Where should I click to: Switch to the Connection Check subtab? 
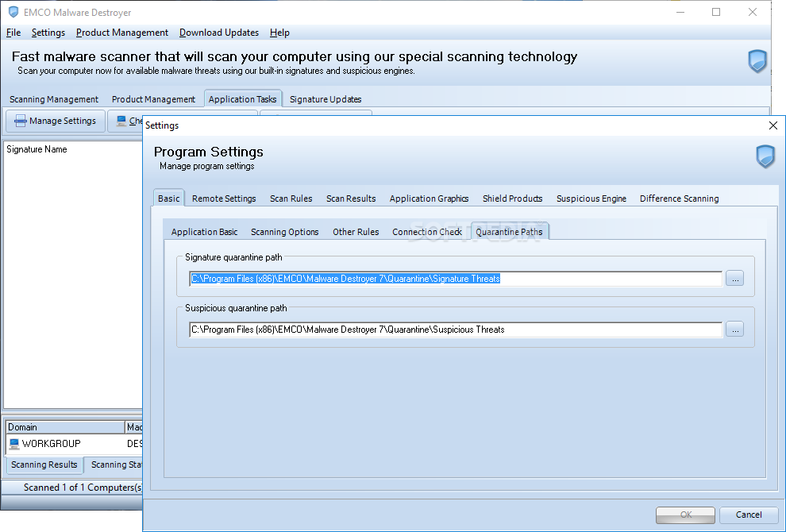tap(427, 232)
